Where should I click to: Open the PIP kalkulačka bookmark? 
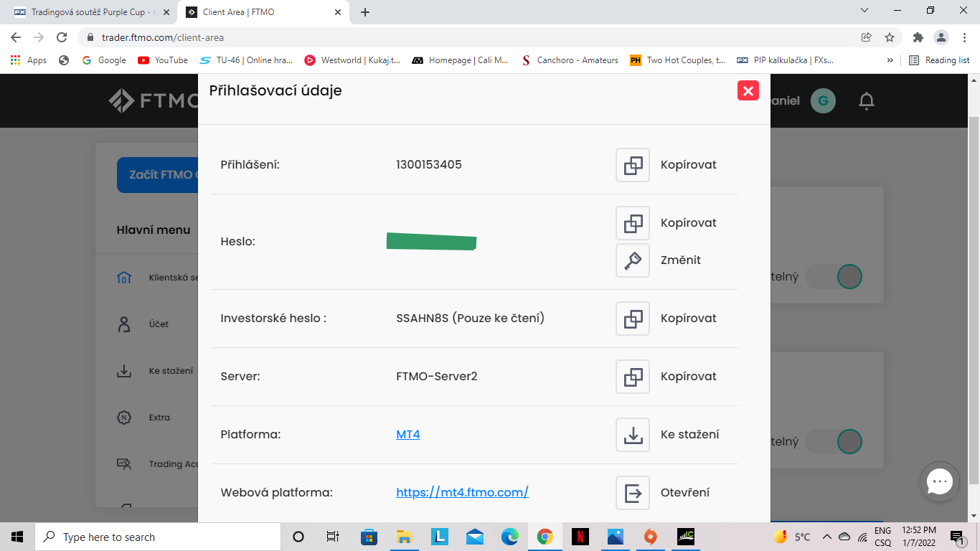tap(785, 60)
